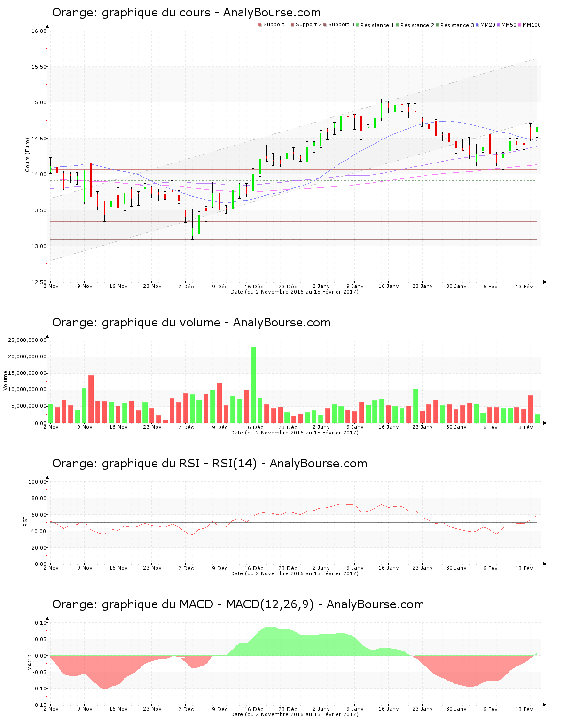
Task: Click the '2 Déc' date under RSI chart
Action: point(186,568)
